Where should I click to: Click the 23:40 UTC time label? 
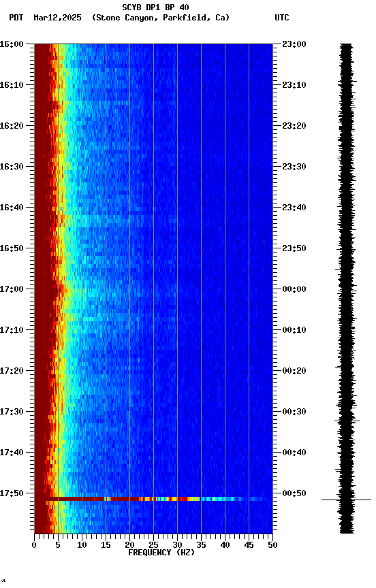tap(294, 208)
